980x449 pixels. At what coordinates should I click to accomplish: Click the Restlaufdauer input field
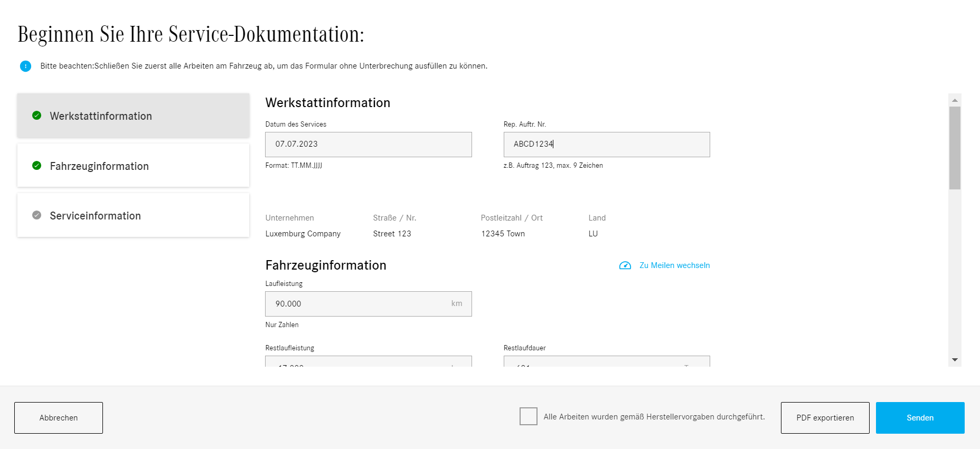[607, 361]
